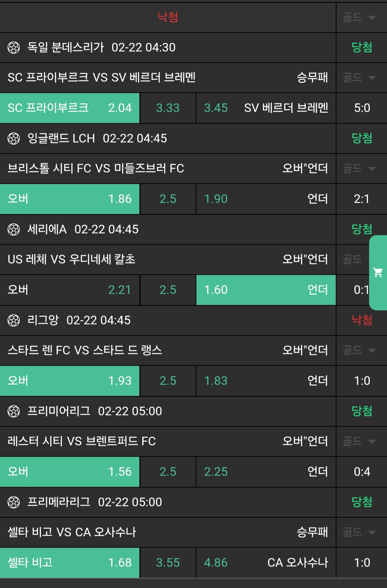Click soccer ball icon beside 독일 분데스리가

click(14, 48)
